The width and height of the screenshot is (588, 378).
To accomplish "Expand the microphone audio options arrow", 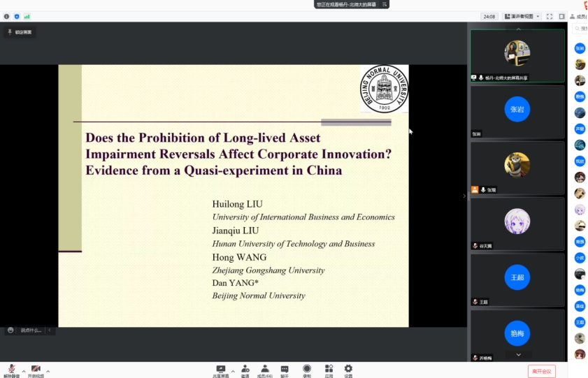I will [23, 371].
